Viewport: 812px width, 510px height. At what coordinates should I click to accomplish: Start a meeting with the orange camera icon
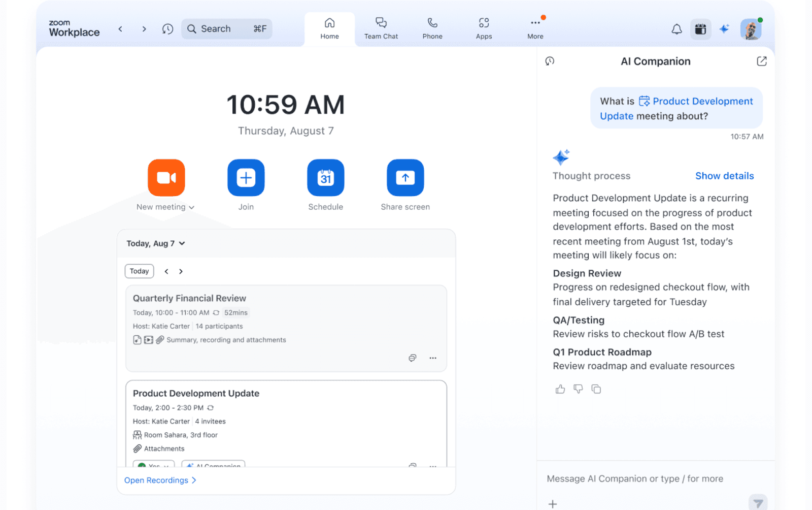click(166, 178)
